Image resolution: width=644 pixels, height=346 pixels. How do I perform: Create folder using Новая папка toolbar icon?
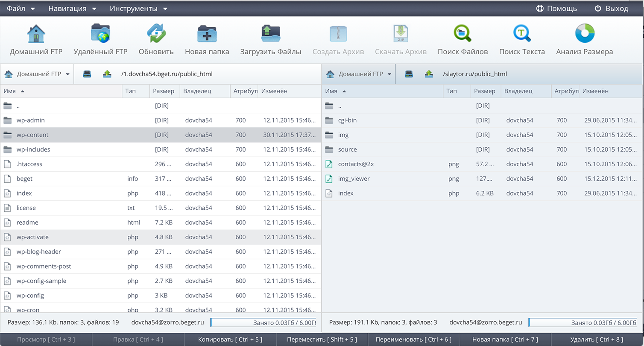tap(207, 34)
